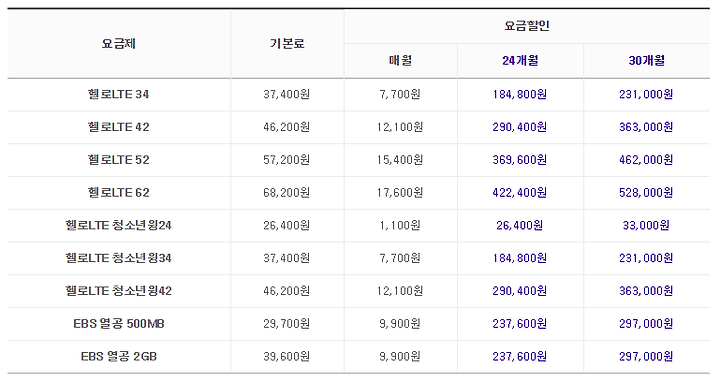Click 46,200원 in the 청소년윙42 row

coord(287,291)
